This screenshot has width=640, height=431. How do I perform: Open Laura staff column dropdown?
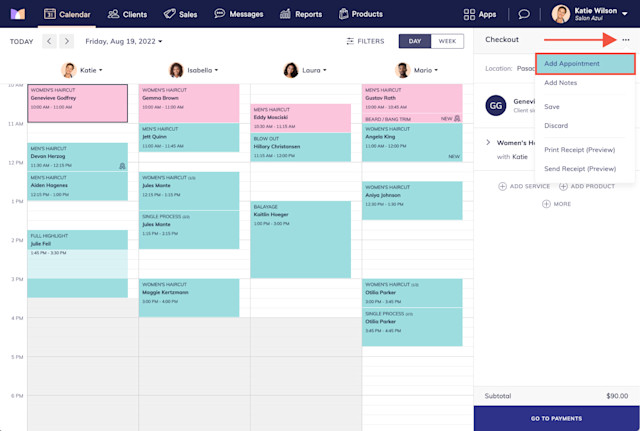point(314,70)
